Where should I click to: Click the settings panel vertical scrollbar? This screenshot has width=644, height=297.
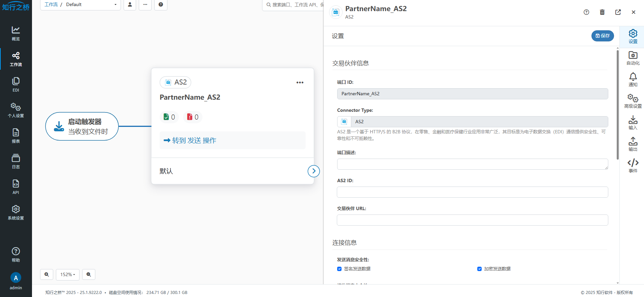(617, 104)
